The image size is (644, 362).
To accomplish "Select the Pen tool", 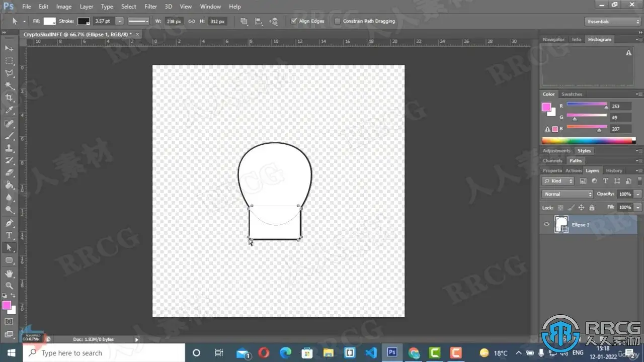I will tap(9, 223).
